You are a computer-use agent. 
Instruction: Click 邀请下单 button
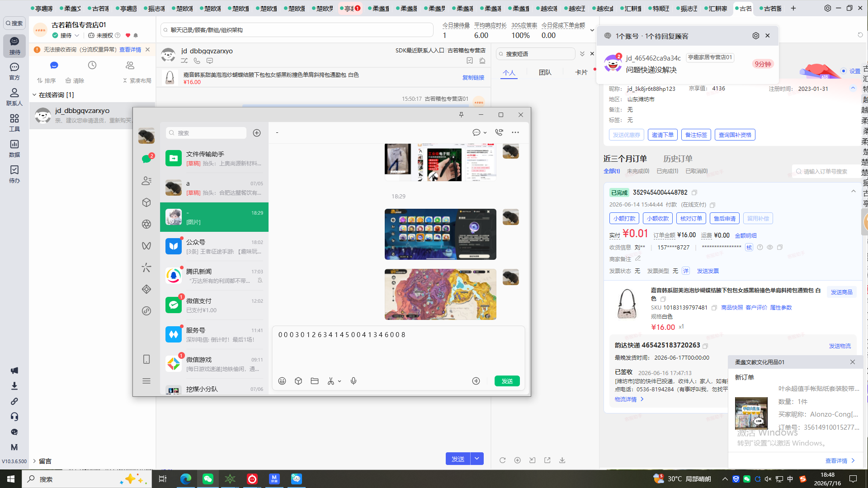pos(662,135)
